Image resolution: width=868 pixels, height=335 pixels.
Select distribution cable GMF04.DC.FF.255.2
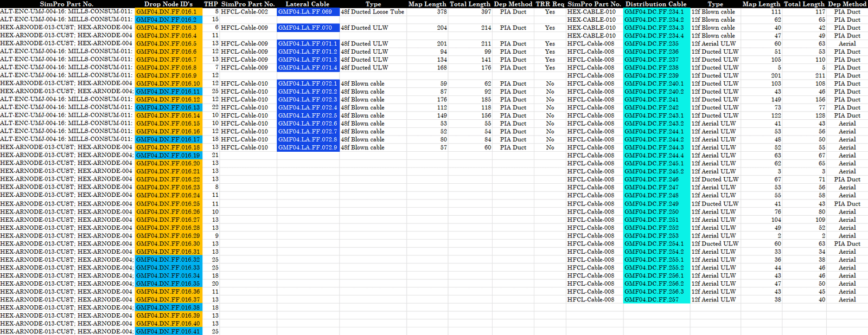tap(656, 268)
